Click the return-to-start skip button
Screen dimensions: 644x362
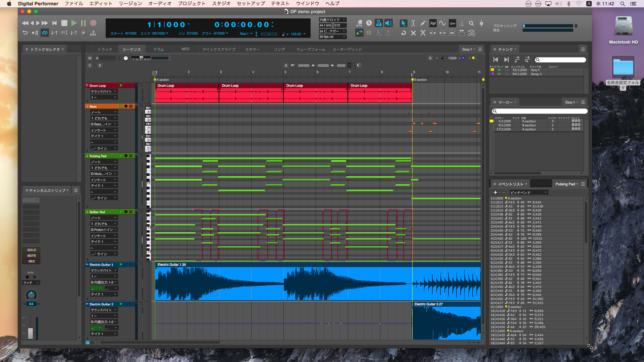[54, 23]
